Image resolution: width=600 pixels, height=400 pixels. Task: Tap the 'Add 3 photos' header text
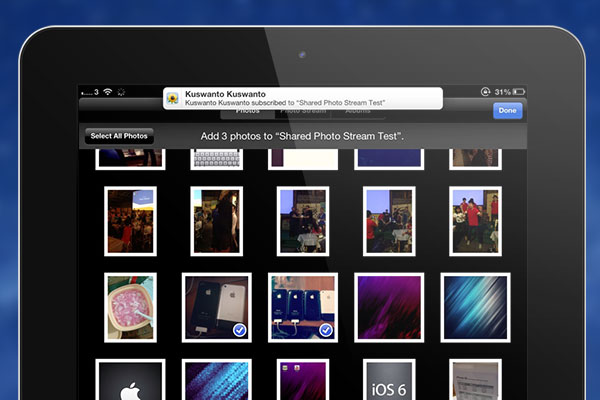click(302, 136)
